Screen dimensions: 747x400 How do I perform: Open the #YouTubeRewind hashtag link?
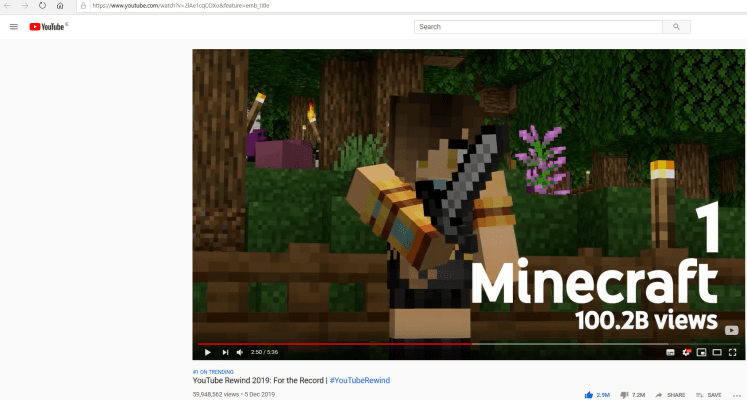coord(360,380)
